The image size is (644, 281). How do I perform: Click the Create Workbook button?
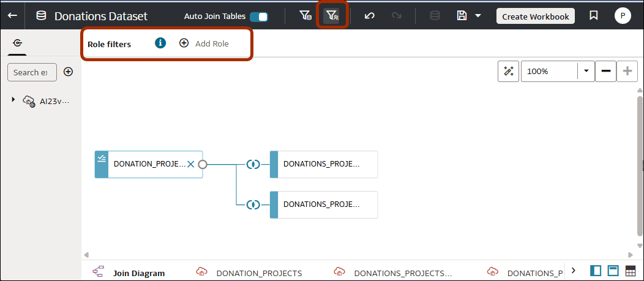tap(535, 17)
